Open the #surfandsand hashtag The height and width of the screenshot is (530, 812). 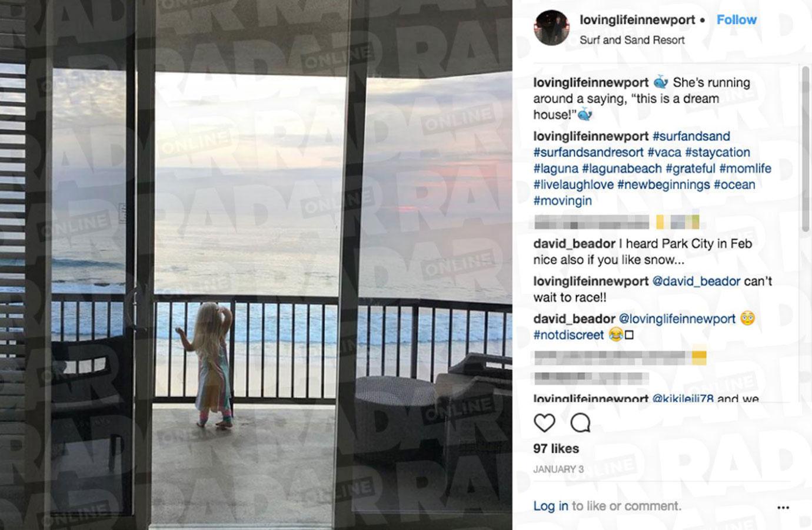[x=691, y=136]
